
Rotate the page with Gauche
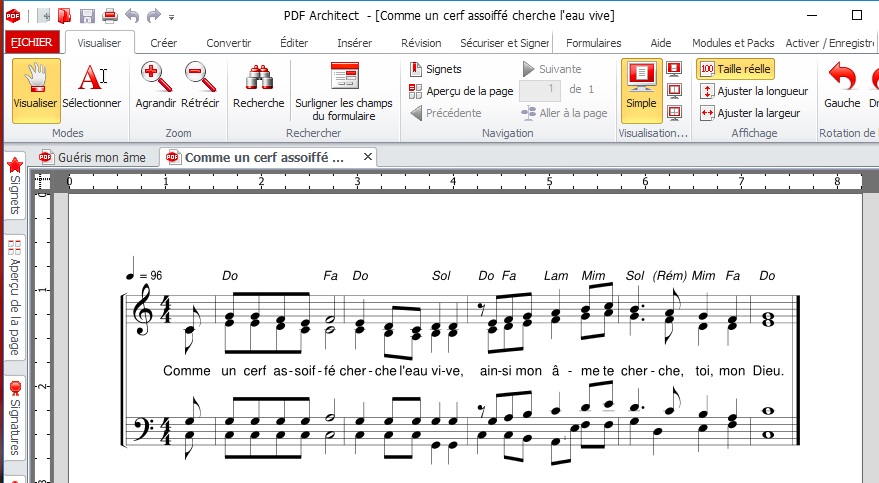(842, 87)
